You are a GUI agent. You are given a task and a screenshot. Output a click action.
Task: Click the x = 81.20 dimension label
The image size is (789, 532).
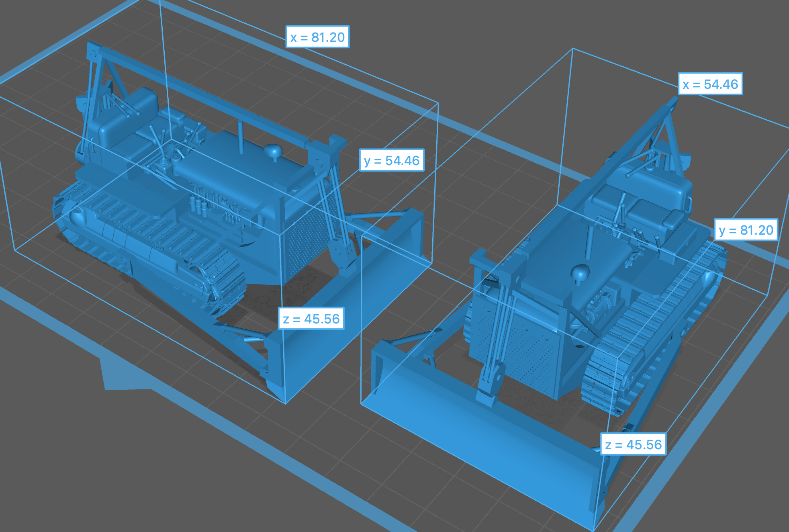click(317, 37)
